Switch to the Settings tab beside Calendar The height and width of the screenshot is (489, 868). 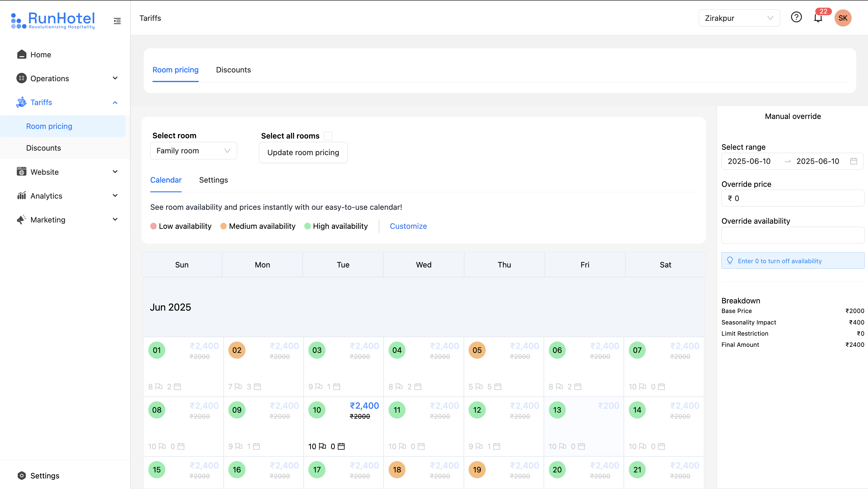coord(213,180)
